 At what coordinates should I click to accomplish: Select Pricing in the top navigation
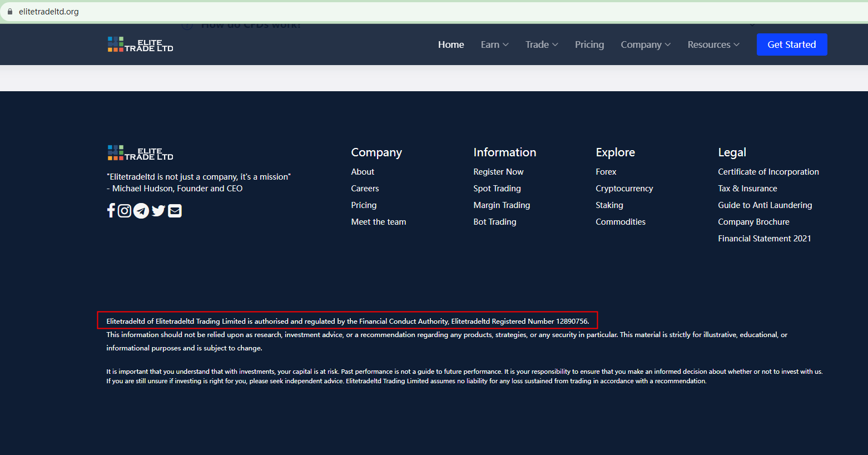pyautogui.click(x=589, y=44)
